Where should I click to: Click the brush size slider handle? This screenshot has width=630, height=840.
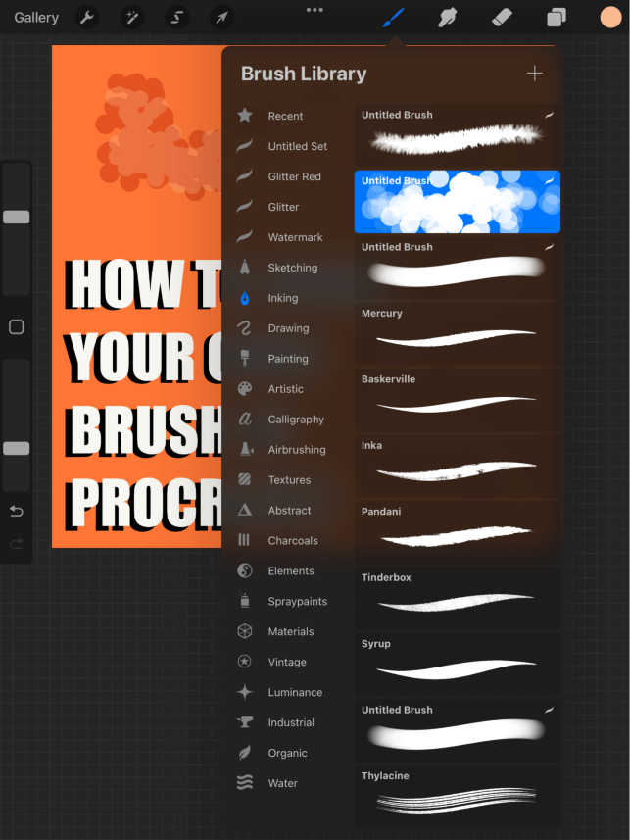click(x=17, y=217)
